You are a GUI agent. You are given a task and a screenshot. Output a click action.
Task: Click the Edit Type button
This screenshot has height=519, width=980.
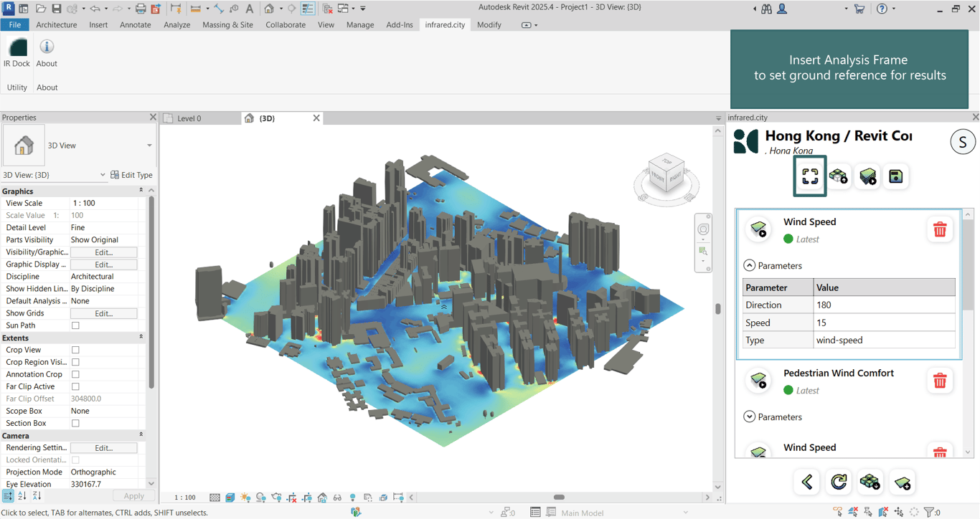point(131,175)
